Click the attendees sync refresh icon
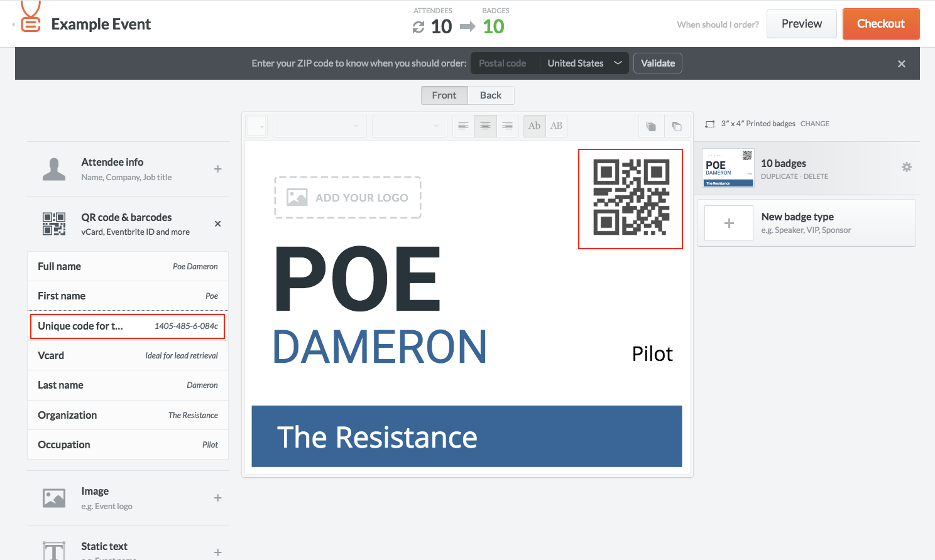Viewport: 935px width, 560px height. pyautogui.click(x=418, y=27)
